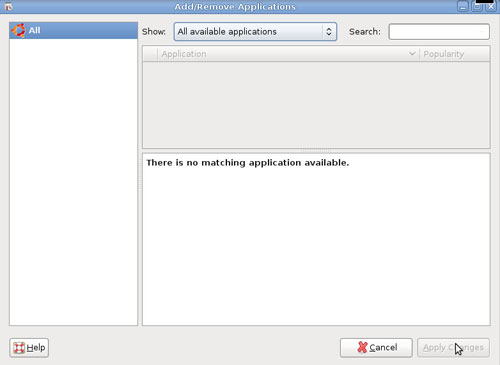Open the Show applications filter dropdown
500x365 pixels.
point(255,32)
